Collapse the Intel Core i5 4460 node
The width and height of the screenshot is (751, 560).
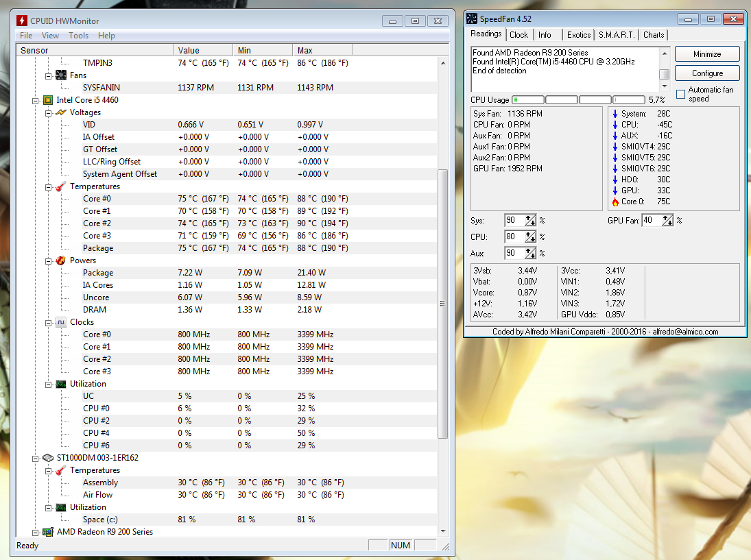[x=36, y=101]
